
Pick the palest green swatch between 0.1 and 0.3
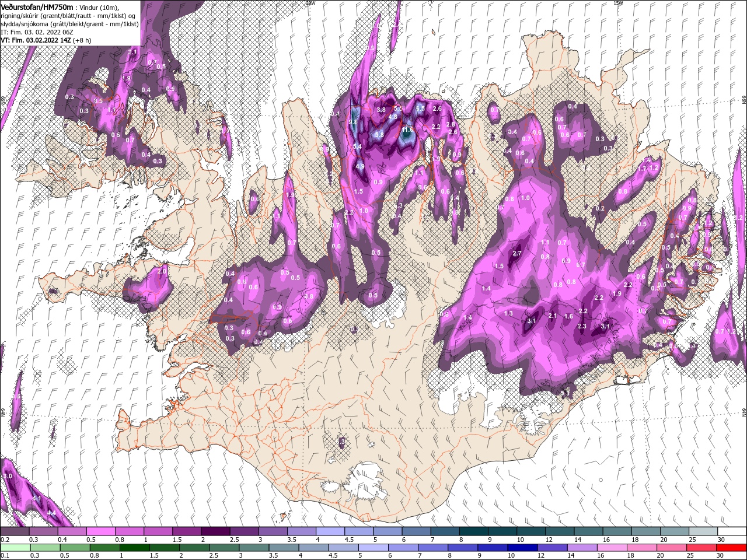click(15, 548)
